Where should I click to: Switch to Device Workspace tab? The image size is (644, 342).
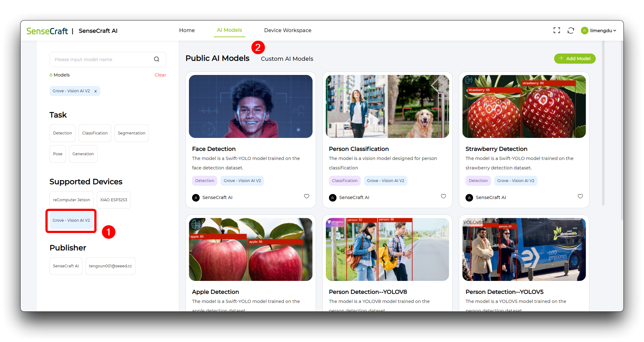click(288, 30)
